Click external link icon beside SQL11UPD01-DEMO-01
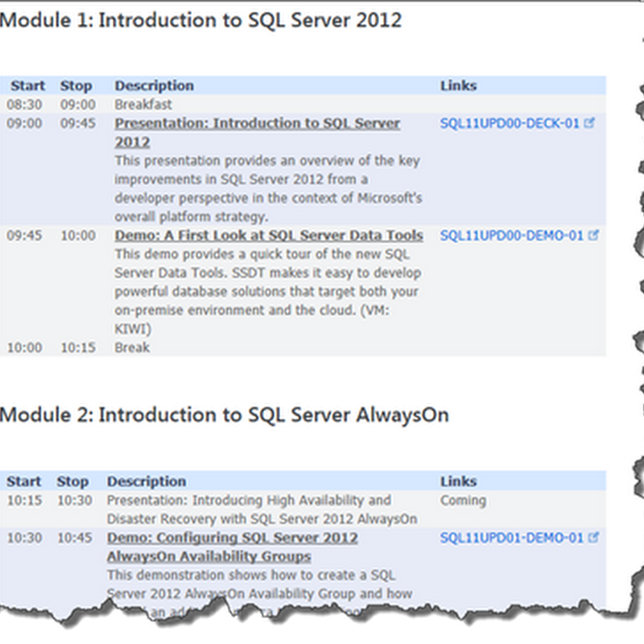Image resolution: width=644 pixels, height=644 pixels. click(593, 537)
